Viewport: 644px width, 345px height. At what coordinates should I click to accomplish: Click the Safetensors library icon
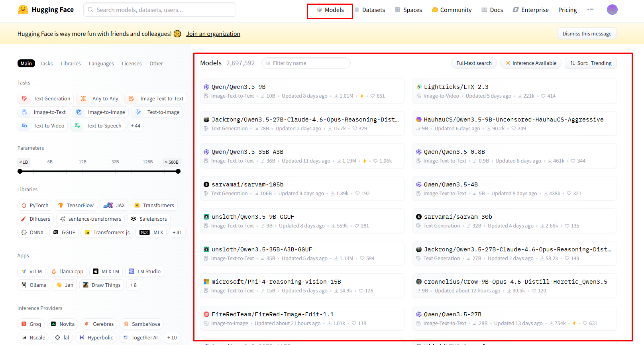tap(134, 219)
